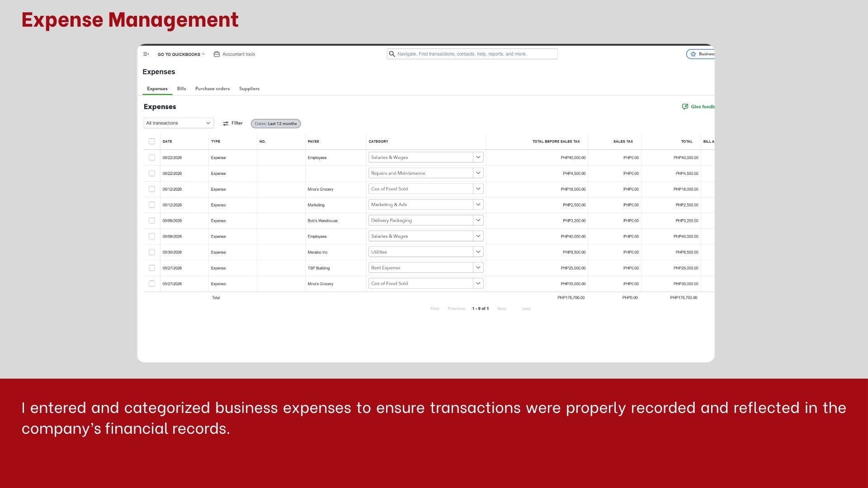The image size is (868, 488).
Task: Check the 06/09/2026 Employees expense row
Action: coord(152,236)
